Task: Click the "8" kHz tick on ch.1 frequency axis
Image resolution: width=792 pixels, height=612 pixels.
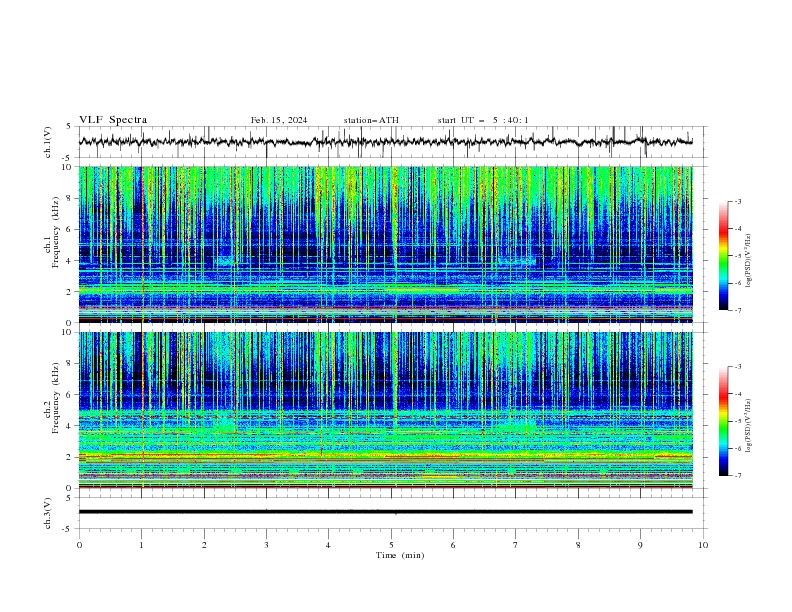Action: coord(71,198)
